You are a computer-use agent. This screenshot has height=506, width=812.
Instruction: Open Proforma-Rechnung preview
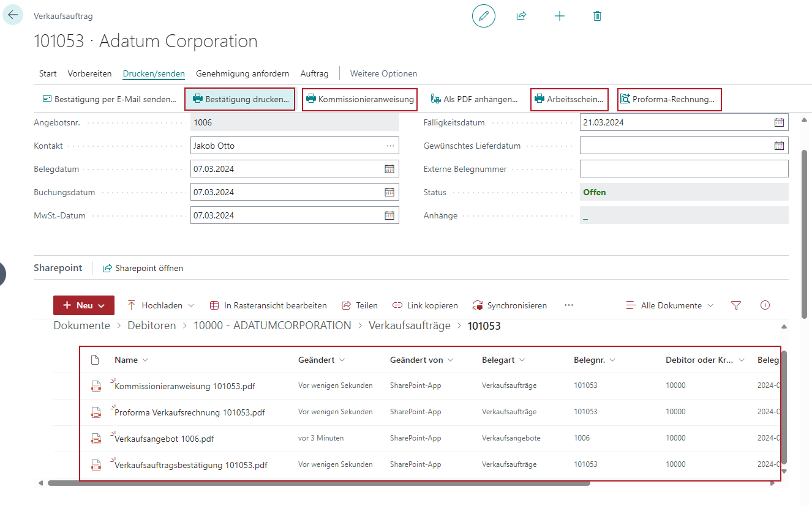click(x=669, y=99)
